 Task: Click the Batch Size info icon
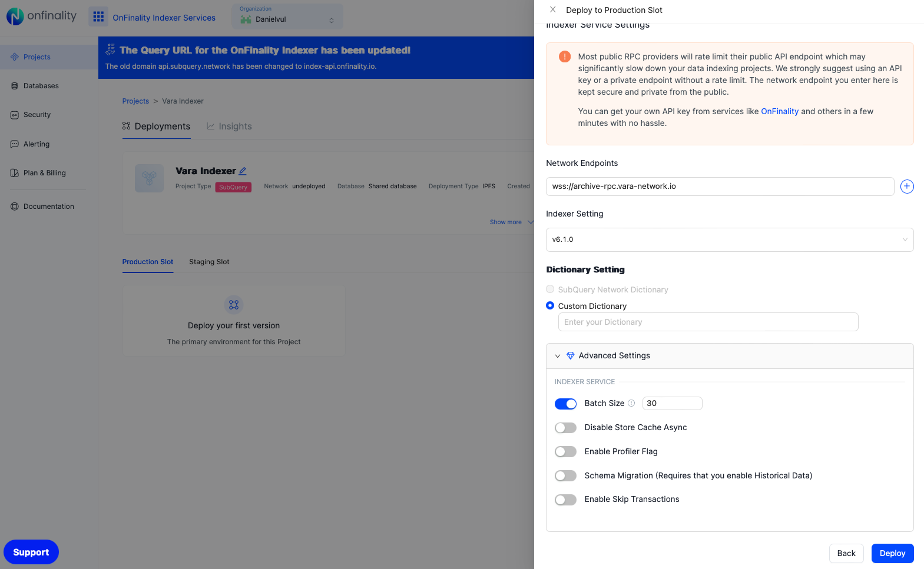click(x=631, y=403)
